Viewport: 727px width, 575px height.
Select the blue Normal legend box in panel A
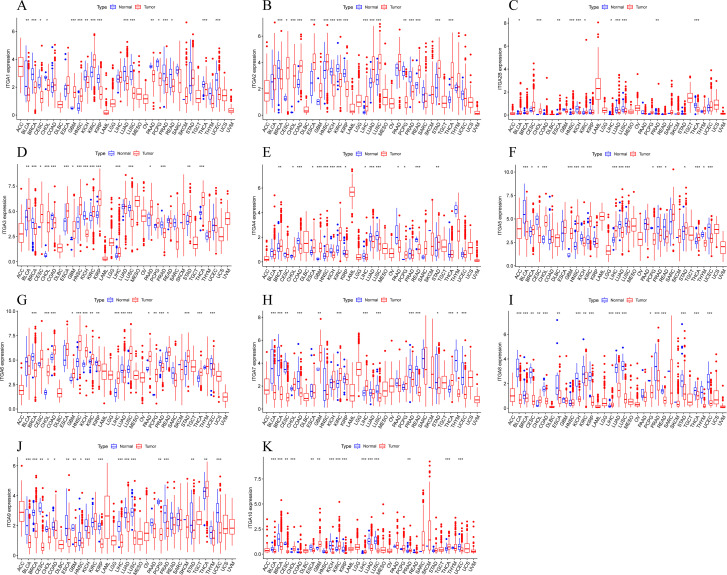[113, 7]
